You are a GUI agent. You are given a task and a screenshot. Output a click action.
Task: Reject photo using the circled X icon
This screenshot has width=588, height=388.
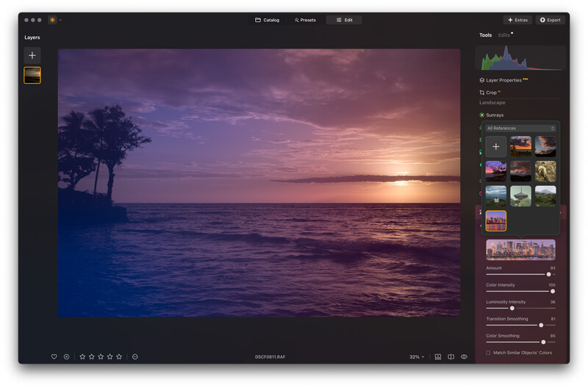66,356
